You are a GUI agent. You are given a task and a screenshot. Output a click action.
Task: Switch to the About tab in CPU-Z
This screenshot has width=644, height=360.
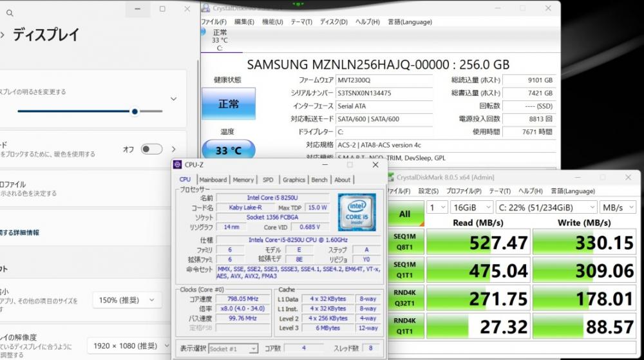point(342,180)
